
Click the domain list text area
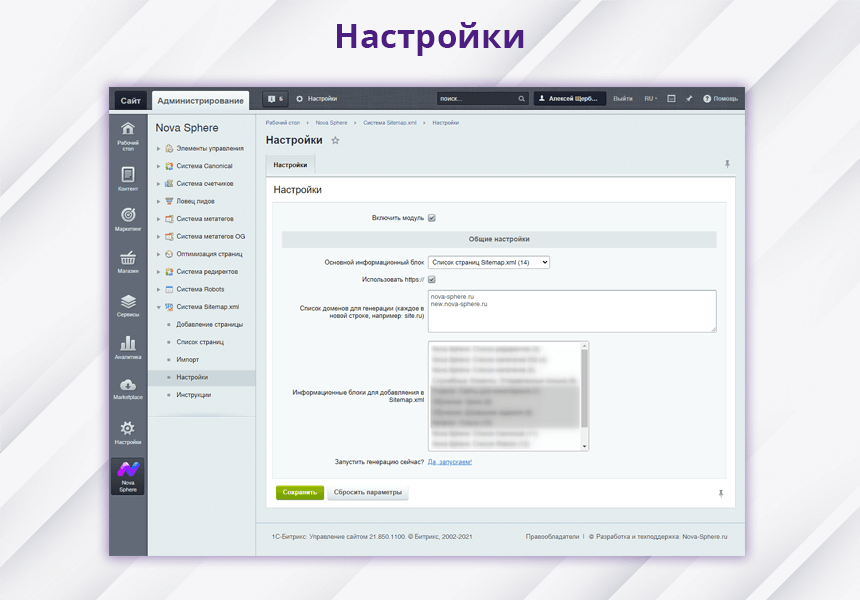tap(572, 310)
